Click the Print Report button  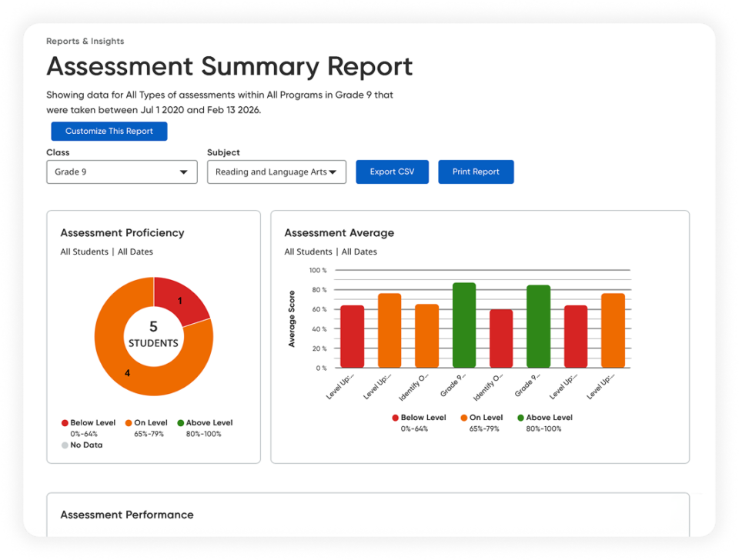coord(476,172)
